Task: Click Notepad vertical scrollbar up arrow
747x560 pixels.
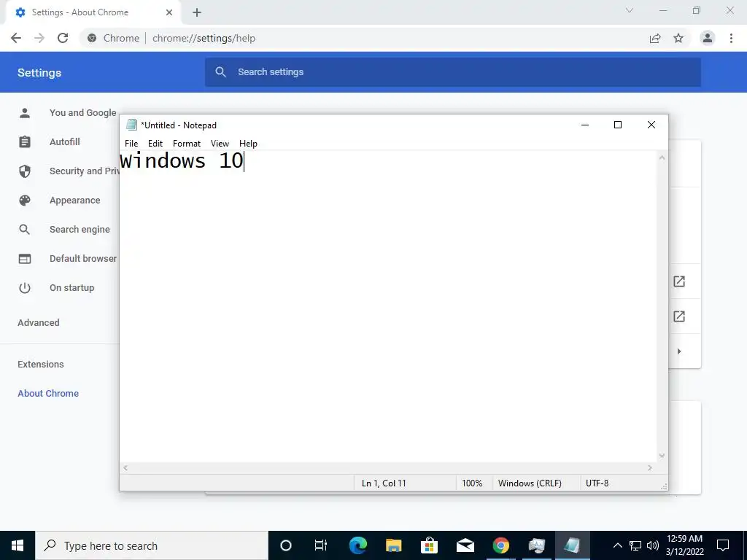Action: (662, 157)
